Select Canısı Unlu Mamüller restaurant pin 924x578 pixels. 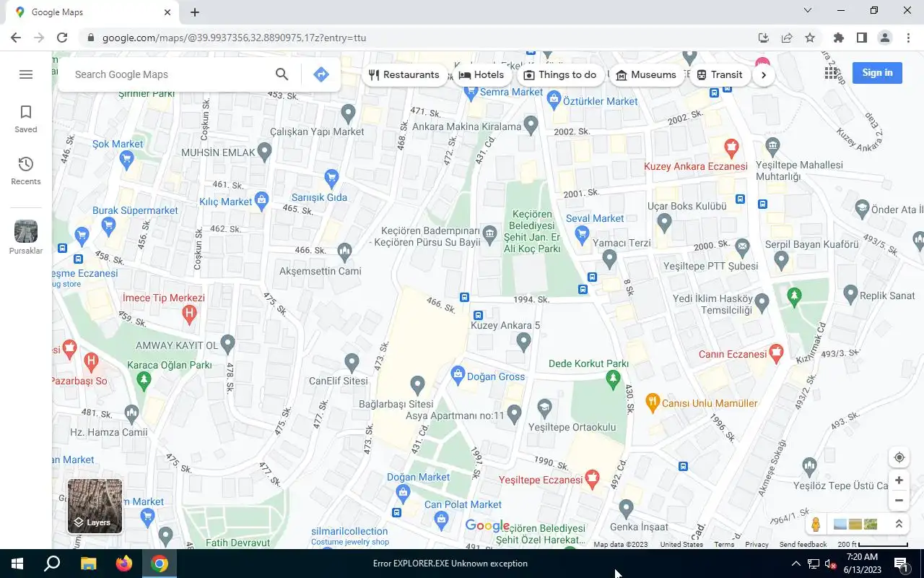653,402
